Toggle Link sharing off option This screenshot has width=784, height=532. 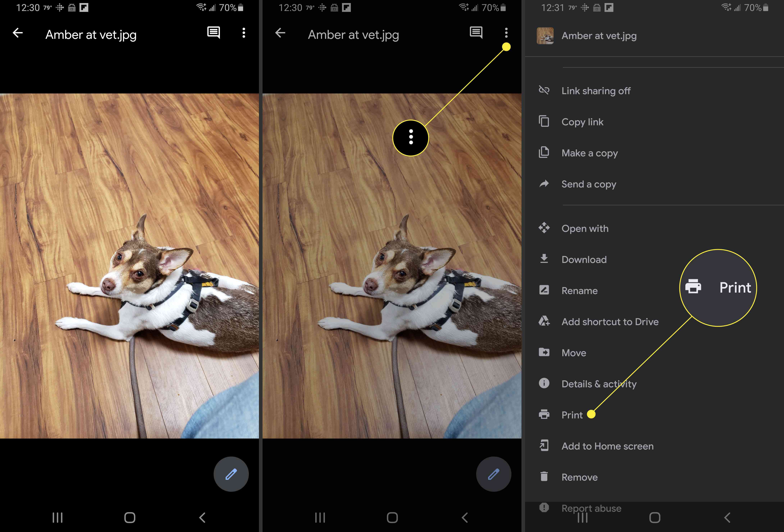(596, 90)
